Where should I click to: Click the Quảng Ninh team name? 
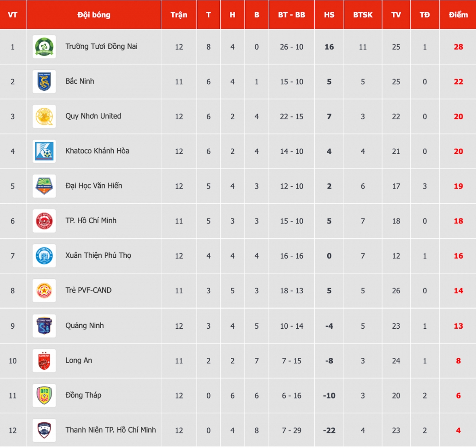84,325
